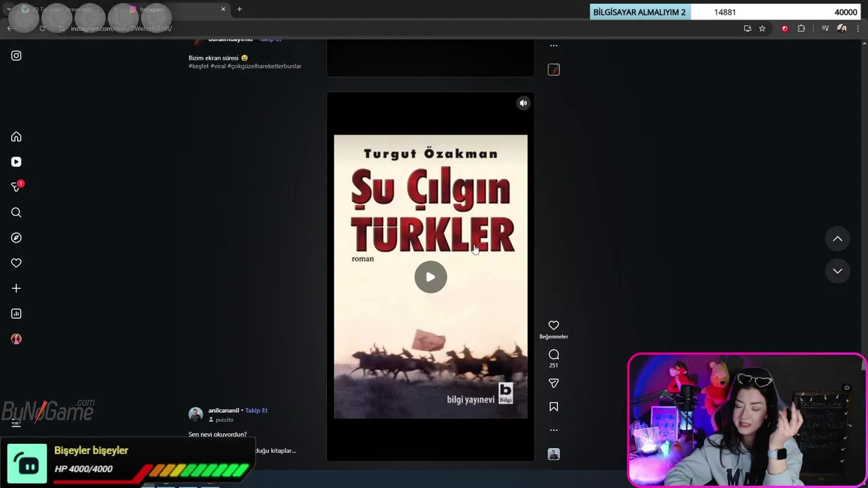Click the browser Back arrow
This screenshot has height=488, width=868.
[9, 28]
